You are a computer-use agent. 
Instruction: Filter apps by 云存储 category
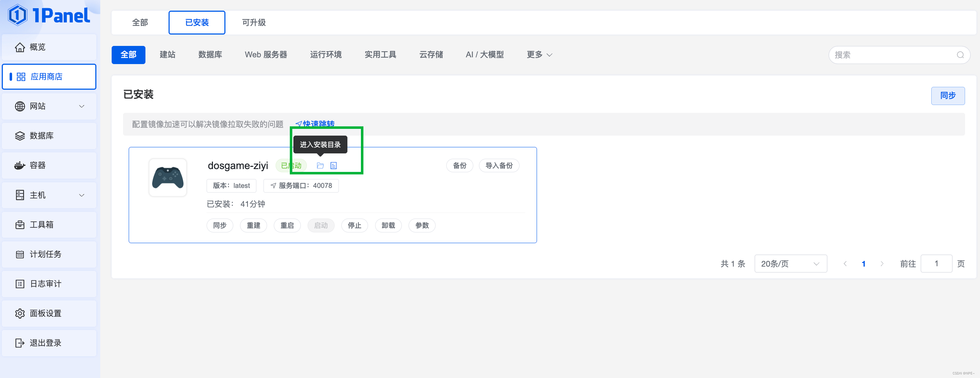(431, 55)
